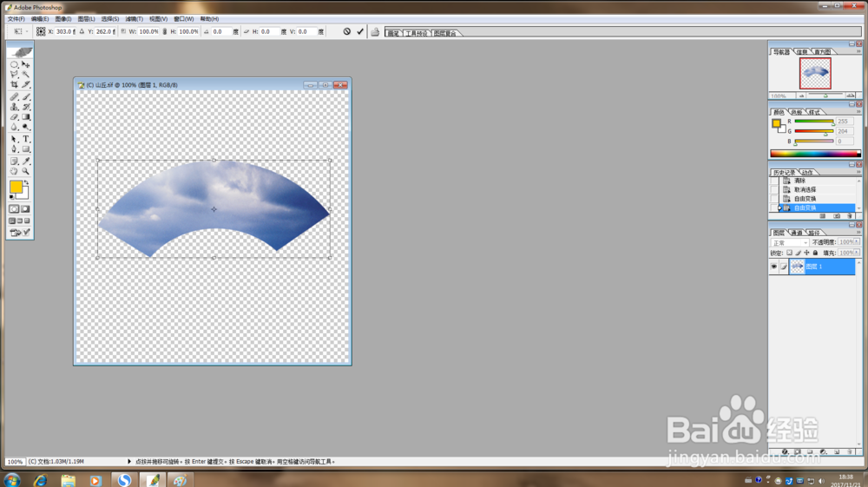Select the Healing Brush tool
The height and width of the screenshot is (487, 868).
pyautogui.click(x=15, y=97)
